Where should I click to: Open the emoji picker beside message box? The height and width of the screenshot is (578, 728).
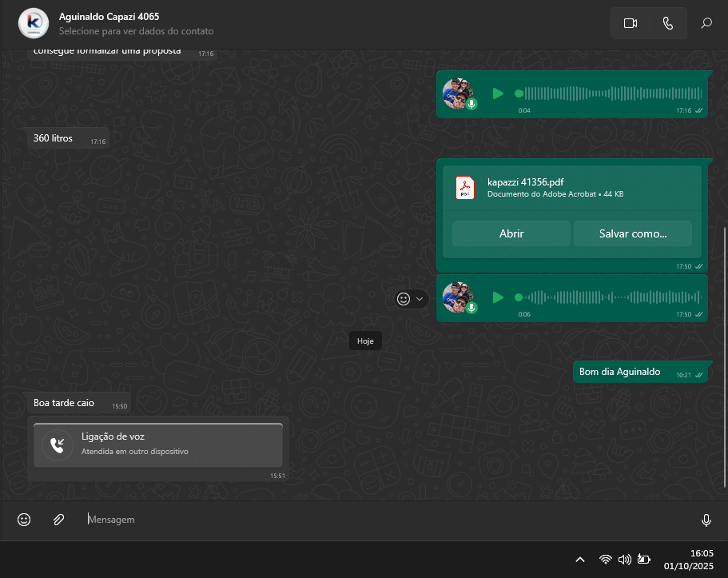24,520
